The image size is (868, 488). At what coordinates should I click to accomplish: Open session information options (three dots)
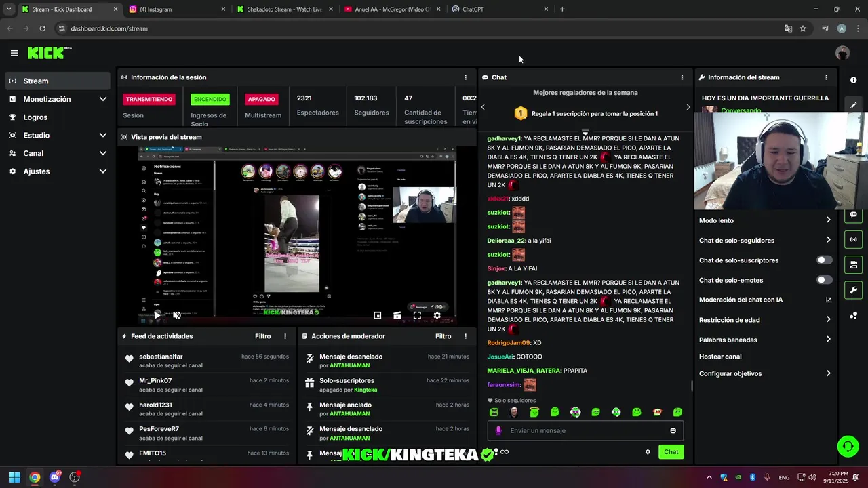point(465,77)
